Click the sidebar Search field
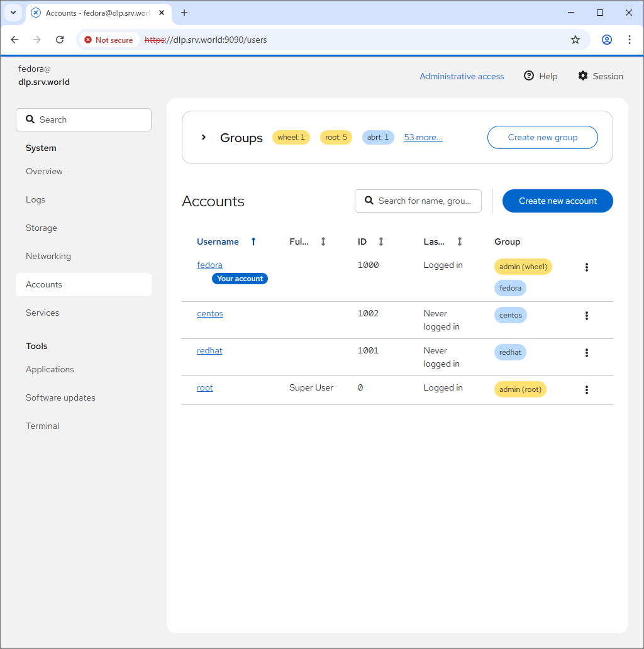This screenshot has width=644, height=649. click(x=84, y=119)
